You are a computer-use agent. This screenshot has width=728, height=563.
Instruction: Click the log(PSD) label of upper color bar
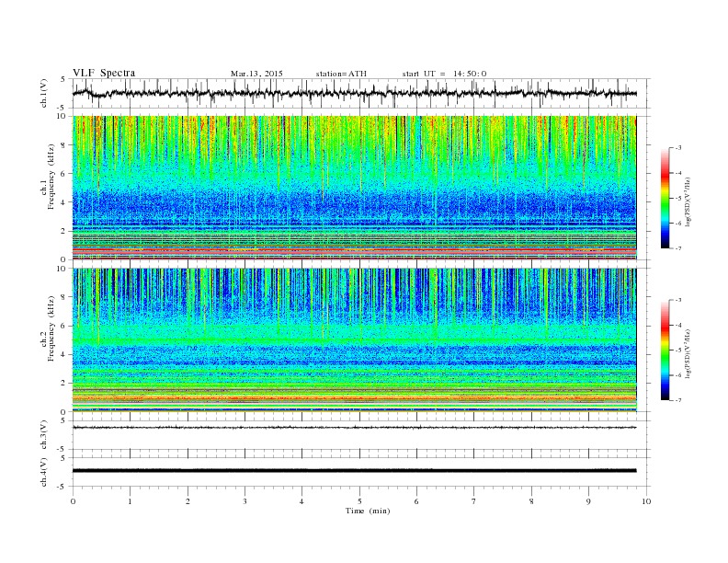click(688, 202)
